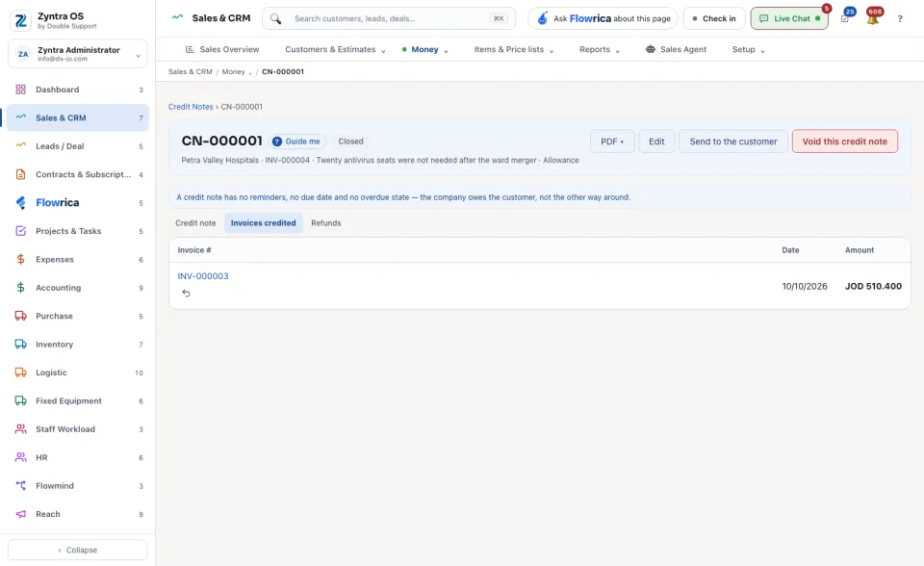The width and height of the screenshot is (924, 566).
Task: Click the Closed status label
Action: pos(350,141)
